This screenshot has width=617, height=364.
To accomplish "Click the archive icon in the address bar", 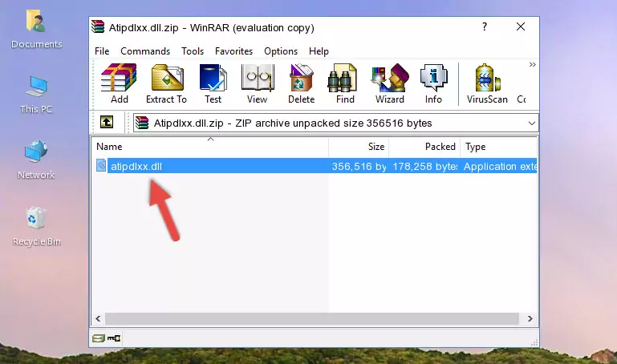I will 142,123.
